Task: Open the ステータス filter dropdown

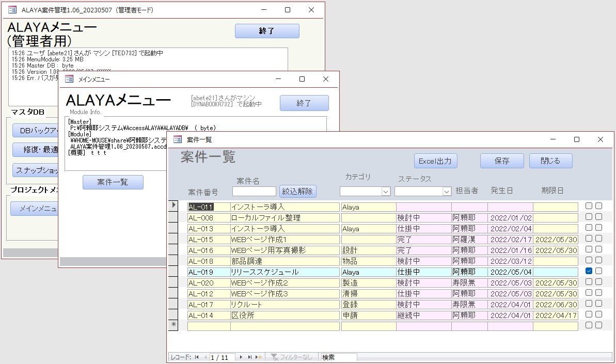Action: pos(447,191)
